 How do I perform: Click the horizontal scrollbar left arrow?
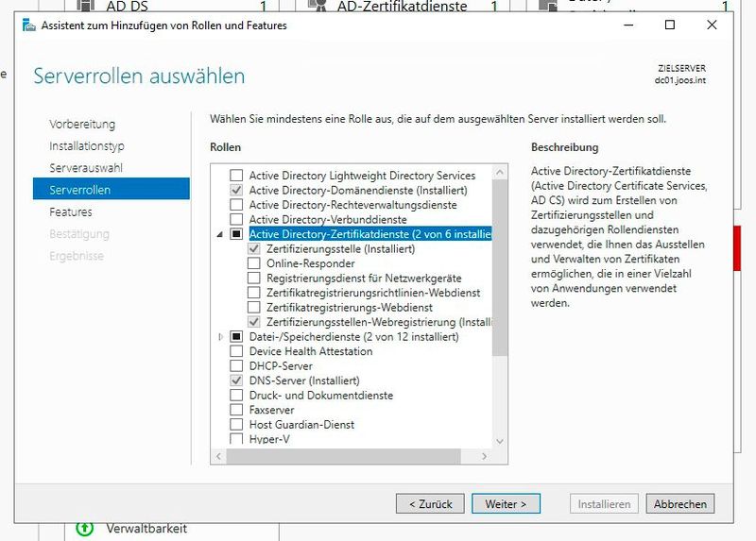click(218, 456)
